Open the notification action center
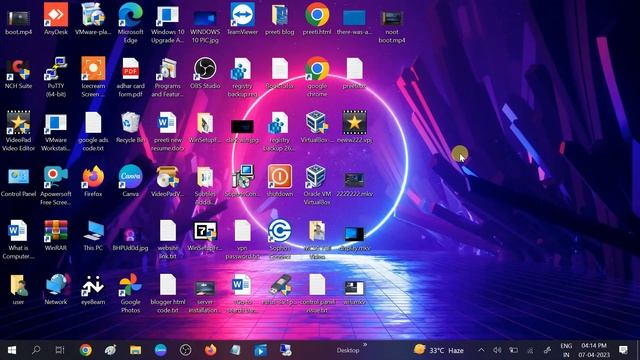Viewport: 640px width, 360px height. click(x=623, y=350)
